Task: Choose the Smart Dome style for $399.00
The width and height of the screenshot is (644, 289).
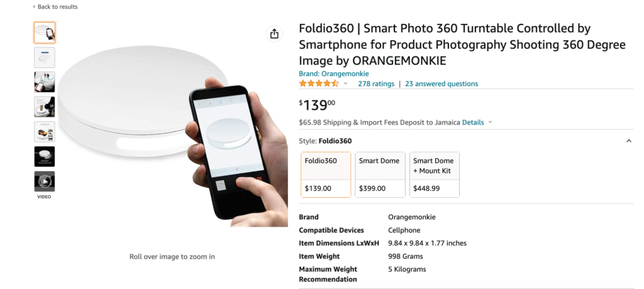Action: click(x=379, y=174)
